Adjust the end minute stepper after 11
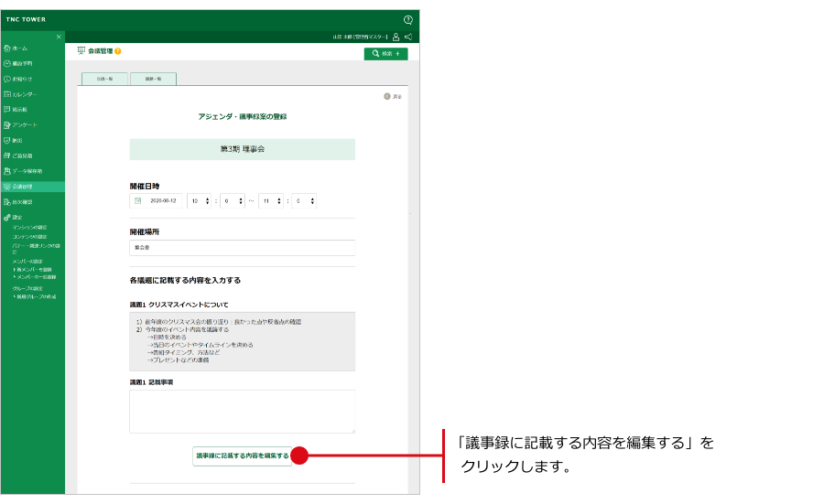This screenshot has width=824, height=504. pyautogui.click(x=304, y=201)
